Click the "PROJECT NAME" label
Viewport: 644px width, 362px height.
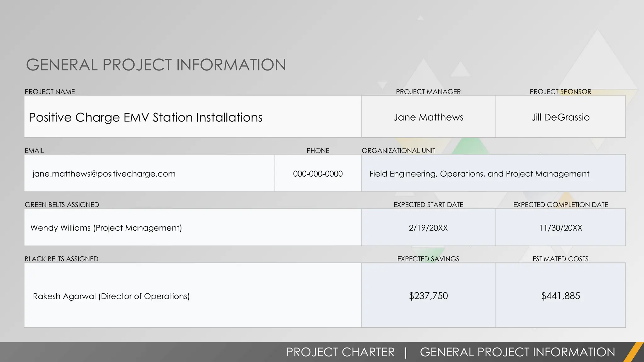pyautogui.click(x=50, y=92)
